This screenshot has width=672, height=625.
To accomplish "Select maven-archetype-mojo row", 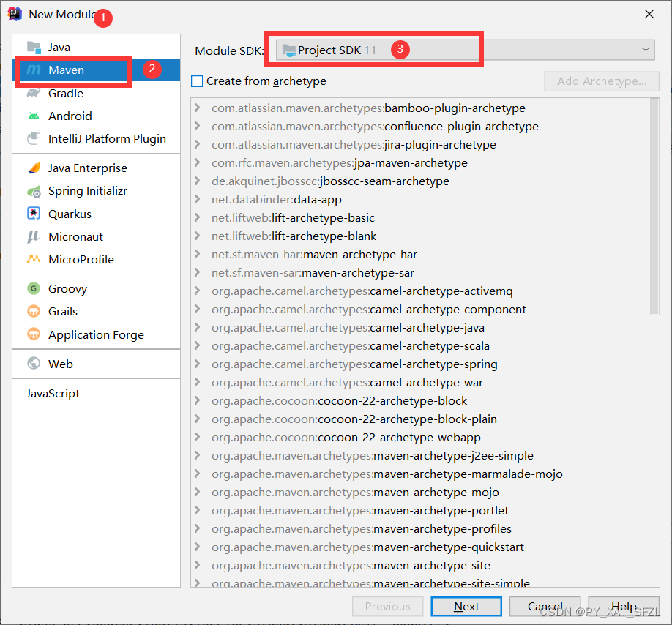I will click(420, 492).
